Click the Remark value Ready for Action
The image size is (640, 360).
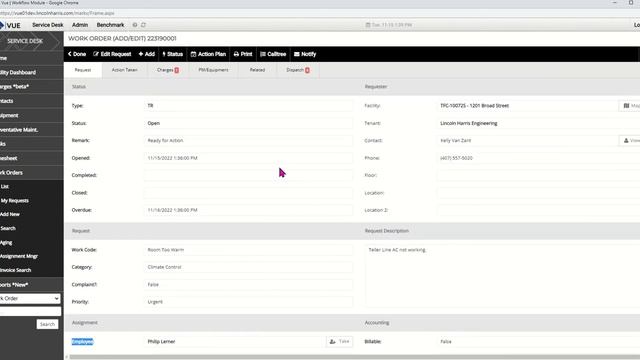(x=165, y=140)
